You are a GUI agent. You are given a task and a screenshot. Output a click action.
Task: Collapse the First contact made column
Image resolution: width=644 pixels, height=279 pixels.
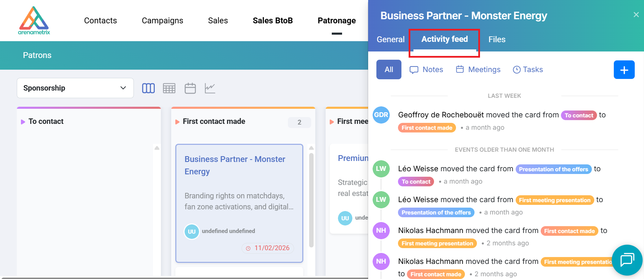coord(177,122)
